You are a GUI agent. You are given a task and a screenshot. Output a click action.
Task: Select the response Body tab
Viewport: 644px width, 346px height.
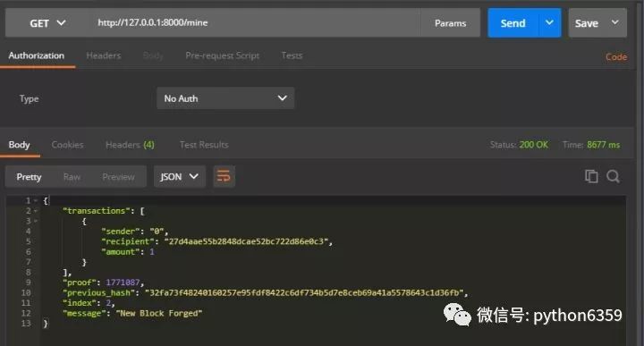point(19,145)
